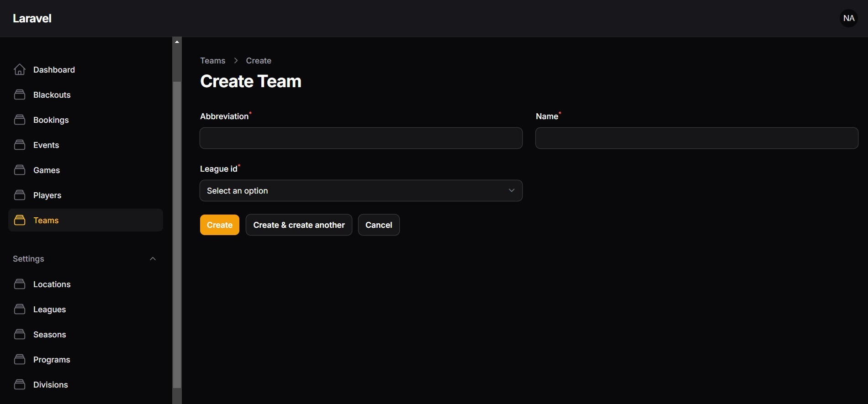The width and height of the screenshot is (868, 404).
Task: Open Programs in the sidebar
Action: point(52,360)
